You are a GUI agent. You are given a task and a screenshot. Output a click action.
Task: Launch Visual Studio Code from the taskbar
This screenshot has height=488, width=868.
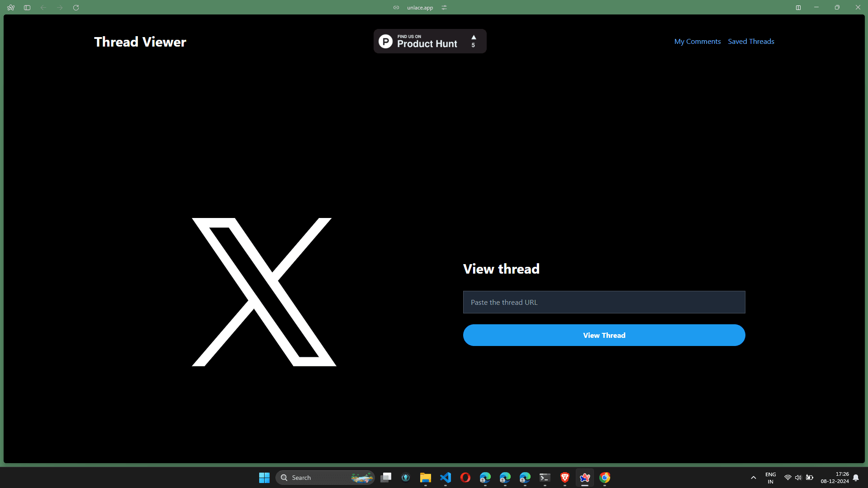pos(446,478)
